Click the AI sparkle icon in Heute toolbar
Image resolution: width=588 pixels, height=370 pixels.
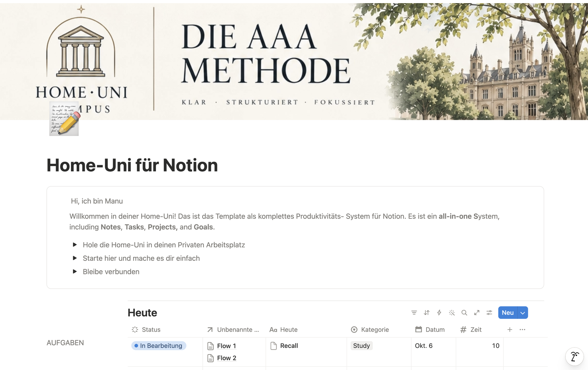pyautogui.click(x=452, y=313)
